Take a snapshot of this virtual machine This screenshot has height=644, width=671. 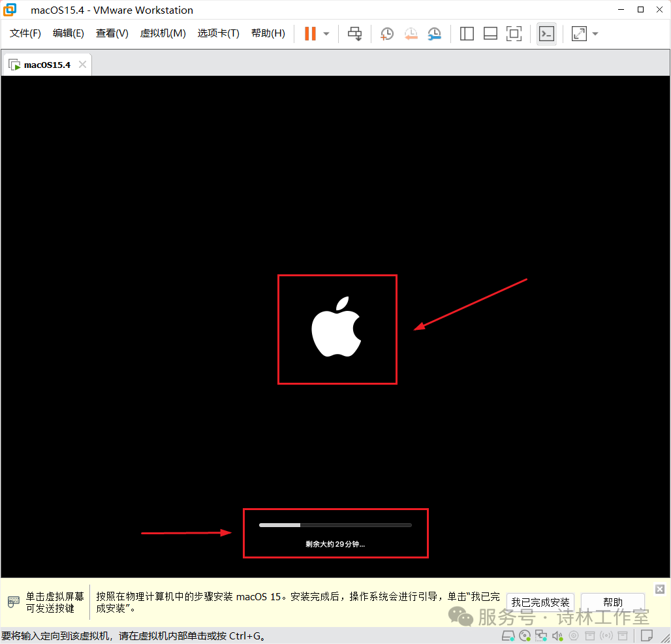387,34
